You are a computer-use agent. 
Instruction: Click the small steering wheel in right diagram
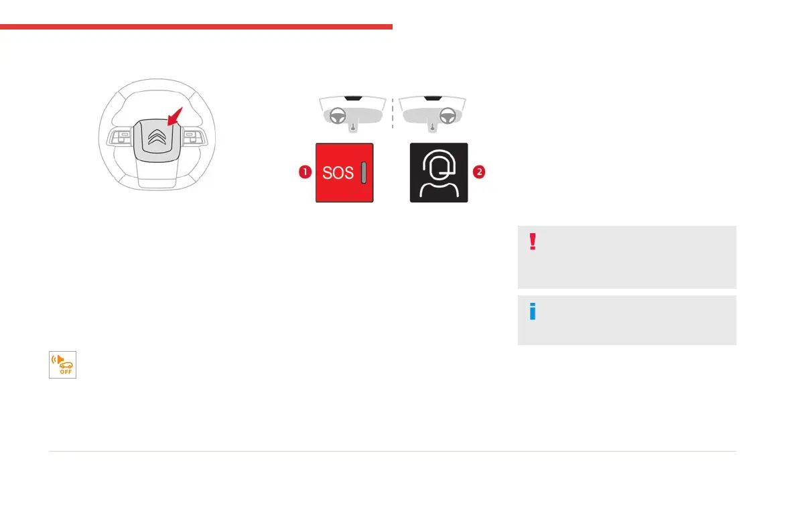coord(448,116)
